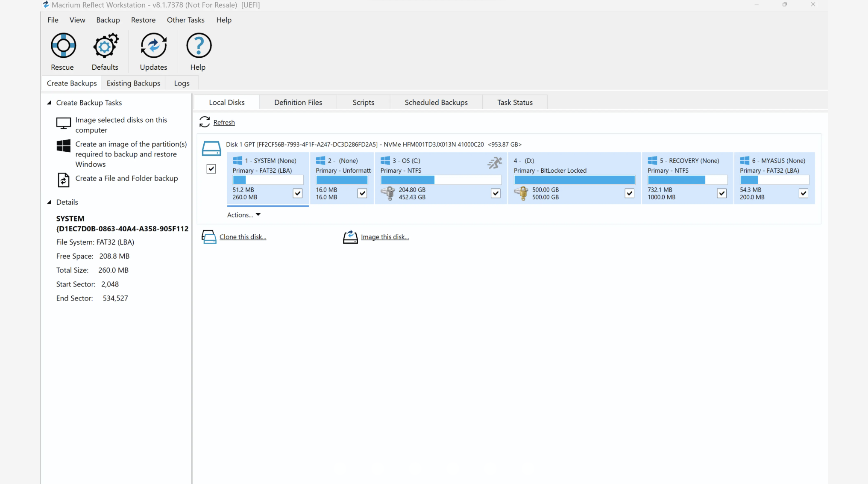
Task: Open the Actions dropdown
Action: tap(244, 215)
